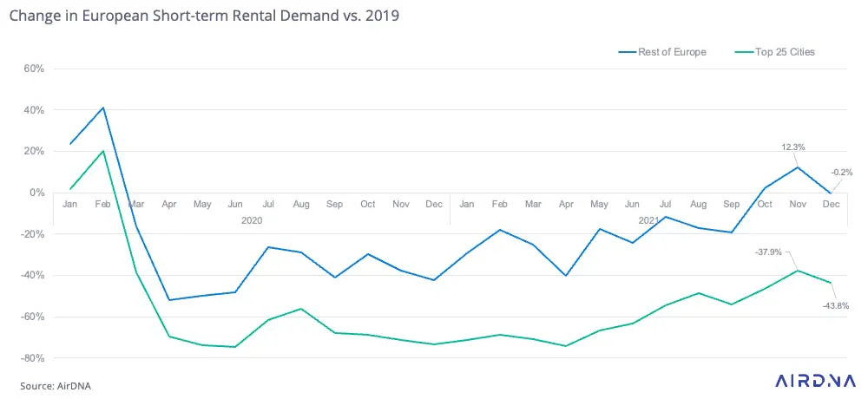This screenshot has width=868, height=399.
Task: Click the Aug label under 2021
Action: [698, 204]
